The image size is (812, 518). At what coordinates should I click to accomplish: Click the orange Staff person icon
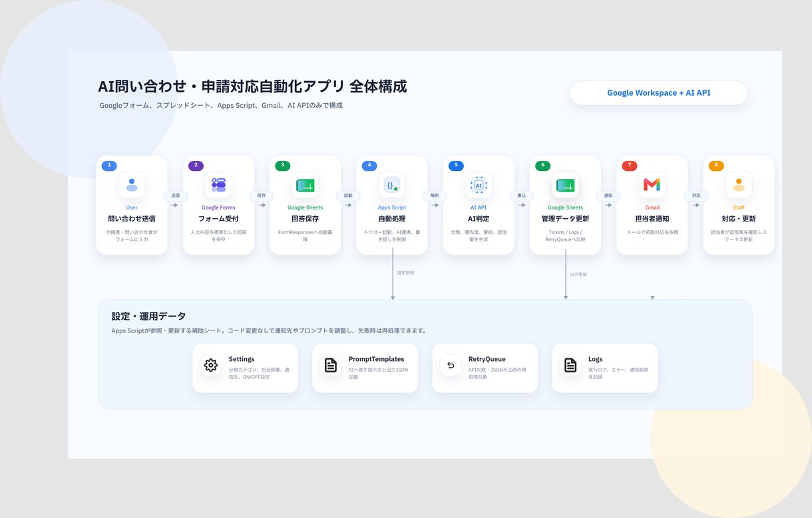point(739,185)
